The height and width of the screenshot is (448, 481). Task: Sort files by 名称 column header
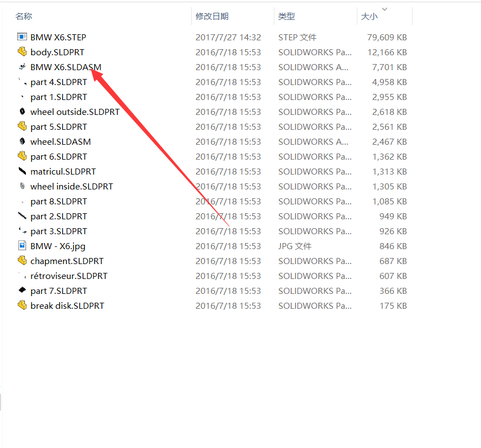tap(24, 16)
